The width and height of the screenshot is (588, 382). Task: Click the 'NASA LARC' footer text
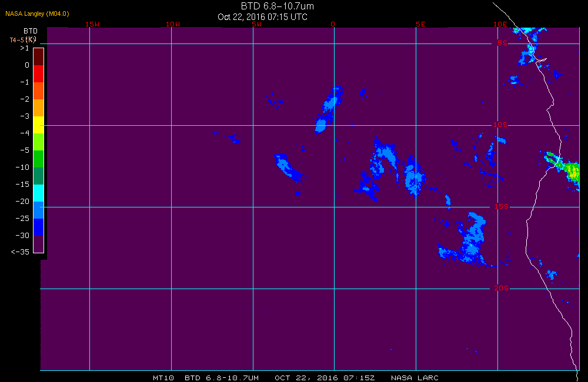click(415, 378)
